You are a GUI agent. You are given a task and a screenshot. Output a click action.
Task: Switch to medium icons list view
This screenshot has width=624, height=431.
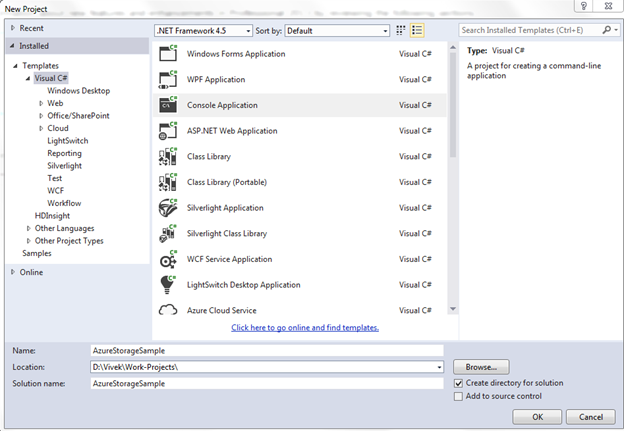417,30
